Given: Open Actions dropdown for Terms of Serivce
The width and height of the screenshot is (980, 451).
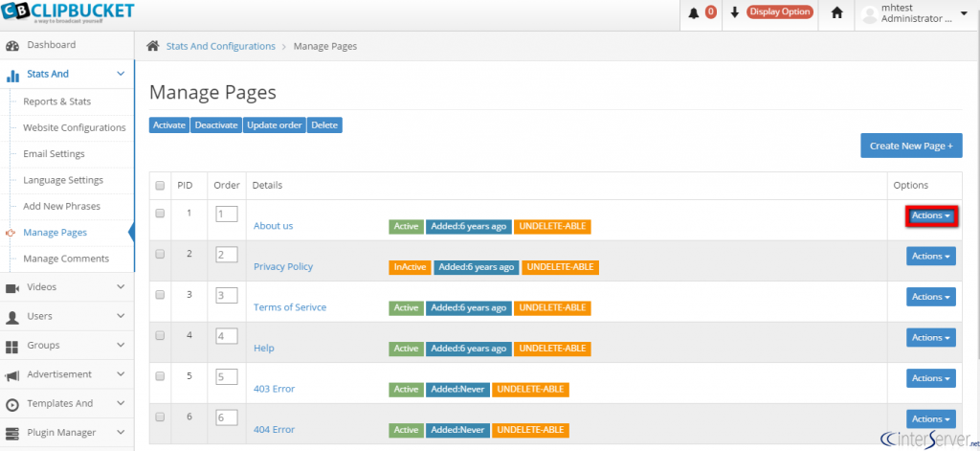Looking at the screenshot, I should click(931, 297).
